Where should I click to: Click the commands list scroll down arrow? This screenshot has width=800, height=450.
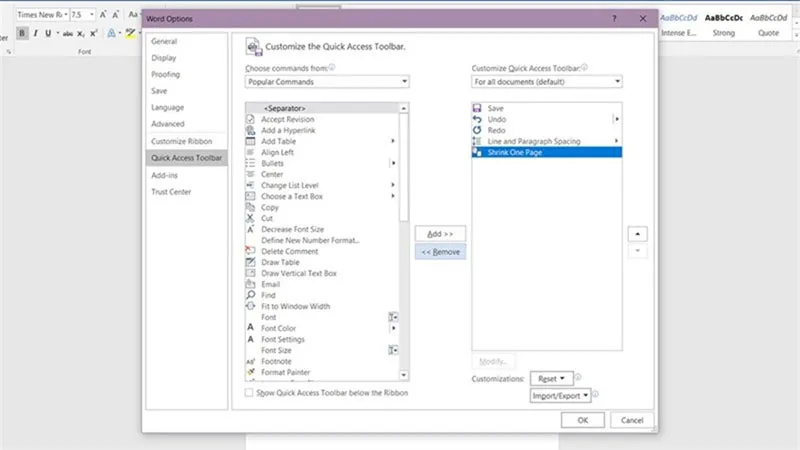coord(404,375)
